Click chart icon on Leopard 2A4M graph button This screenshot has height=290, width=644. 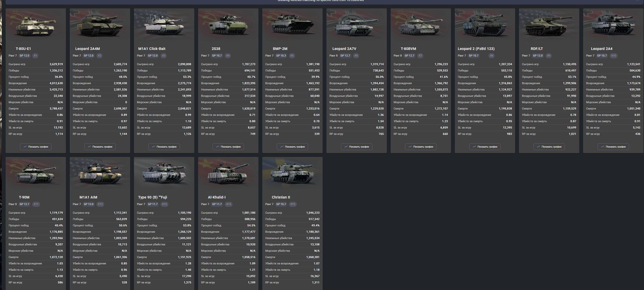[89, 147]
